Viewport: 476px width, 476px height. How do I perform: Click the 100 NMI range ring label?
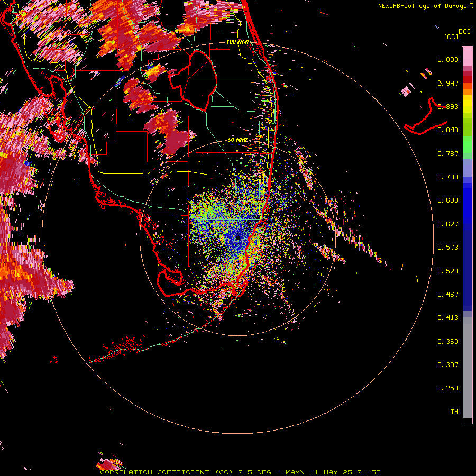point(237,42)
